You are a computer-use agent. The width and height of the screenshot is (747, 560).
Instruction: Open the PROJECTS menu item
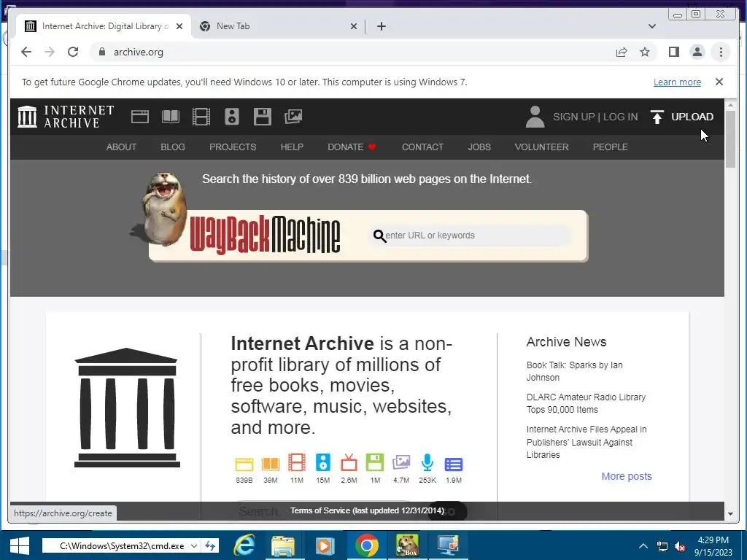233,147
